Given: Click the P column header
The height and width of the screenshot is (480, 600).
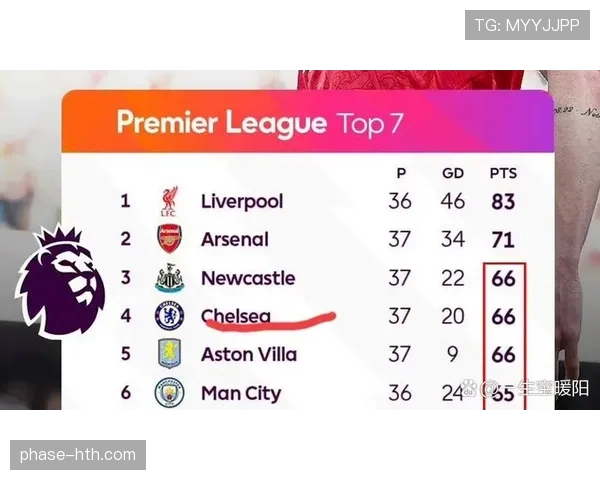Looking at the screenshot, I should [400, 173].
